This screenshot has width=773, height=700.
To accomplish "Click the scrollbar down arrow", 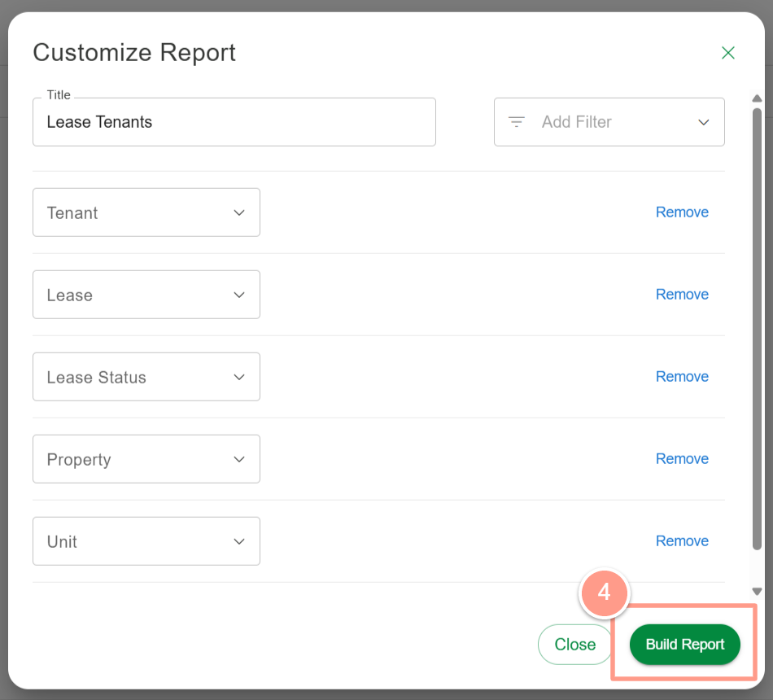I will tap(758, 592).
